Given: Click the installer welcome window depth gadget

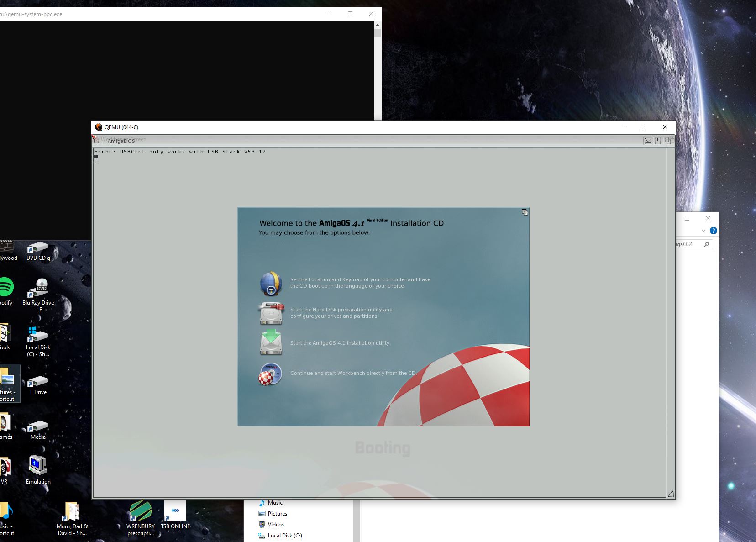Looking at the screenshot, I should pos(525,212).
